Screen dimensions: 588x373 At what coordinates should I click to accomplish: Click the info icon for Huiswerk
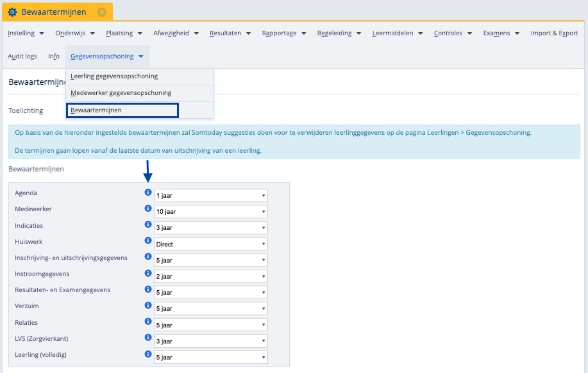(x=148, y=241)
